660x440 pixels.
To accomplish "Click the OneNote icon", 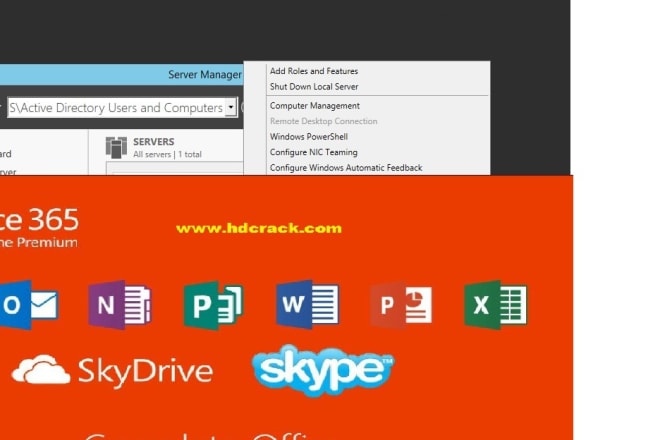I will point(120,305).
